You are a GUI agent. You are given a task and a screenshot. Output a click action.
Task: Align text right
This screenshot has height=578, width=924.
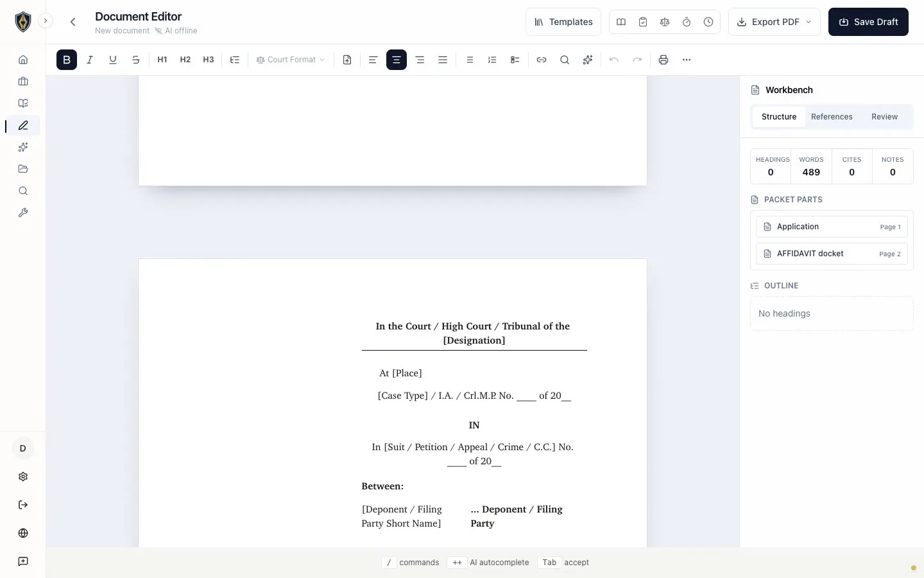coord(420,60)
